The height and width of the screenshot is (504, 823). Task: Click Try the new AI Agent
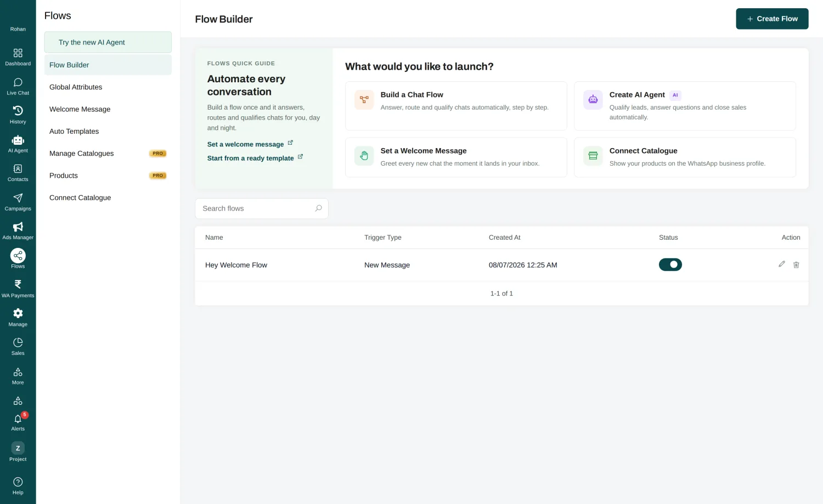108,42
